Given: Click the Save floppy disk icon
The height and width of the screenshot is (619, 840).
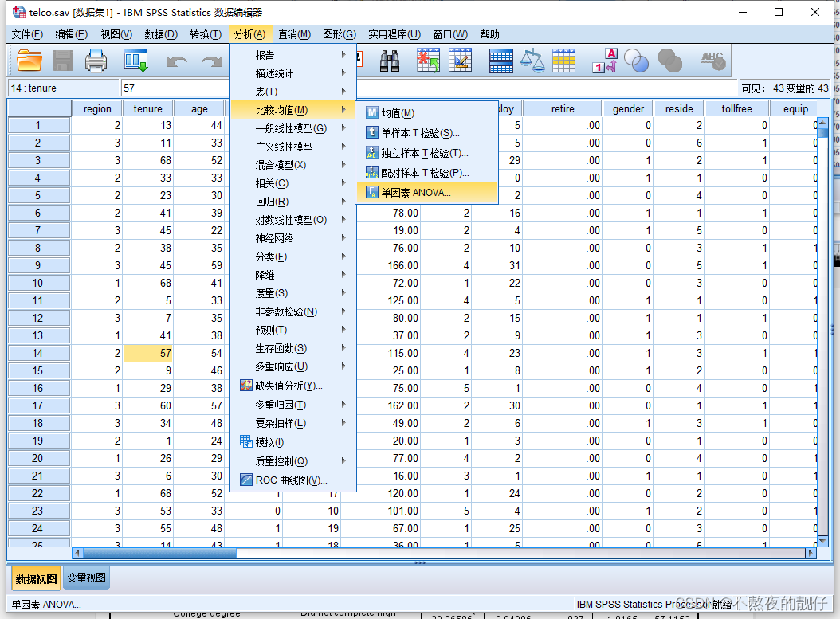Looking at the screenshot, I should (x=63, y=61).
